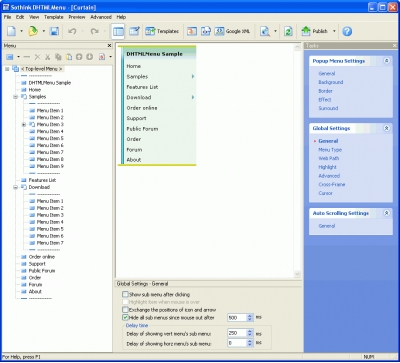Viewport: 400px width, 363px height.
Task: Open Menu Type under Global Settings
Action: pos(330,150)
